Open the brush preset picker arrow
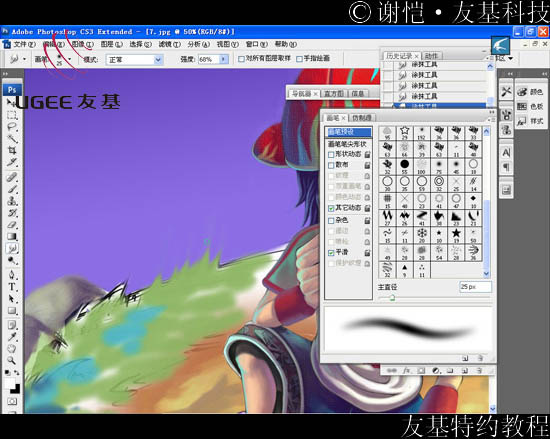Screen dimensions: 550x439 [x=69, y=59]
